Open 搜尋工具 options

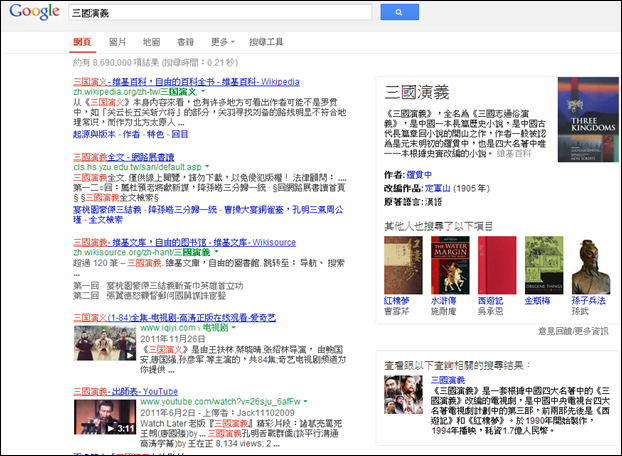pyautogui.click(x=266, y=42)
